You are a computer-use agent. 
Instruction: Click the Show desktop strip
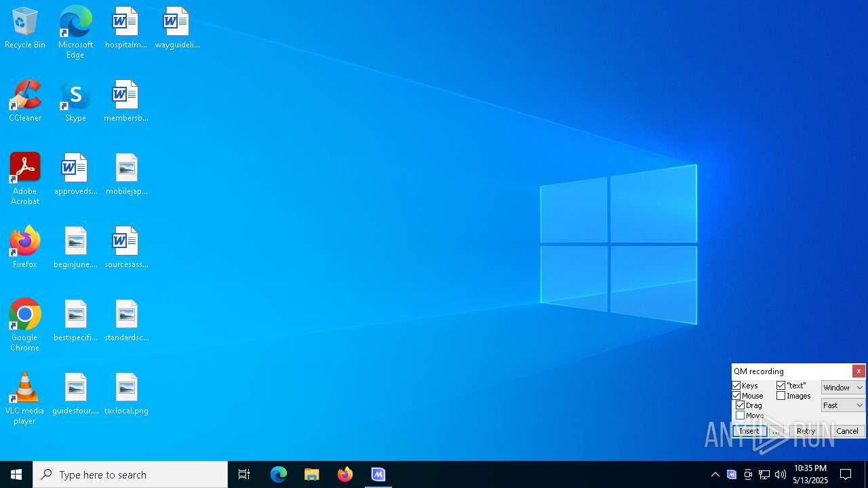tap(866, 474)
